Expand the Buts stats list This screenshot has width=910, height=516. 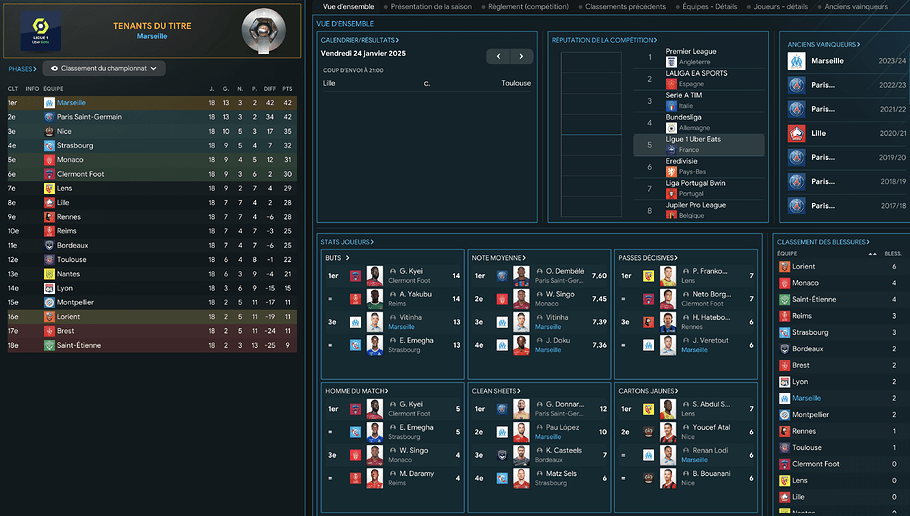[x=337, y=258]
